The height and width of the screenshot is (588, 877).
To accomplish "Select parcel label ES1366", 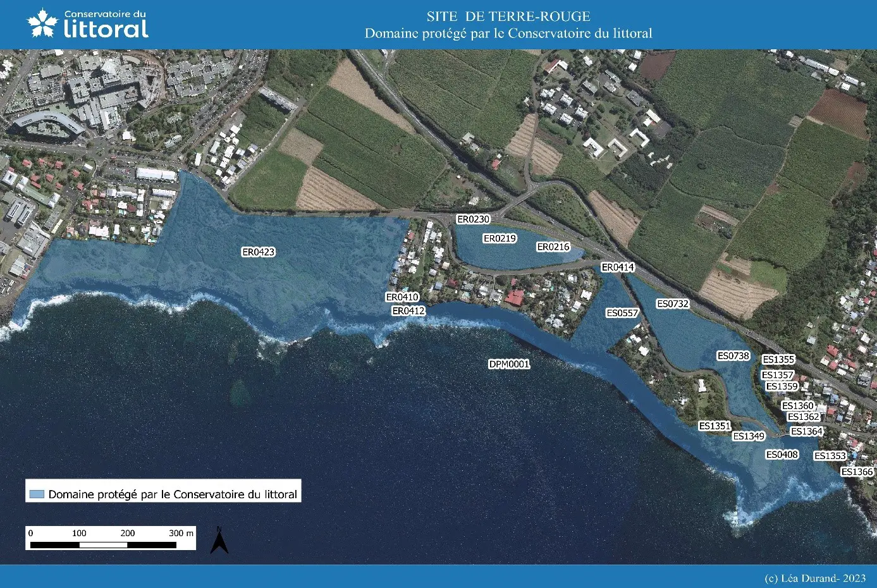I will click(857, 472).
